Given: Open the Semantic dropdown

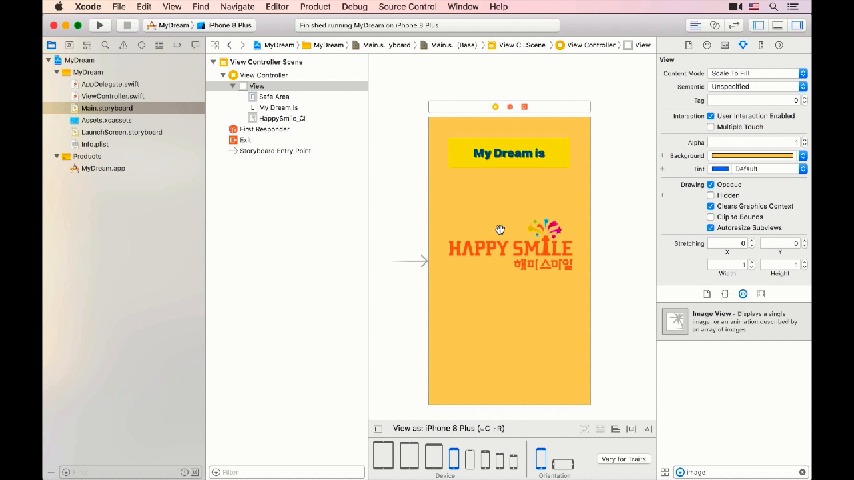Looking at the screenshot, I should click(758, 87).
